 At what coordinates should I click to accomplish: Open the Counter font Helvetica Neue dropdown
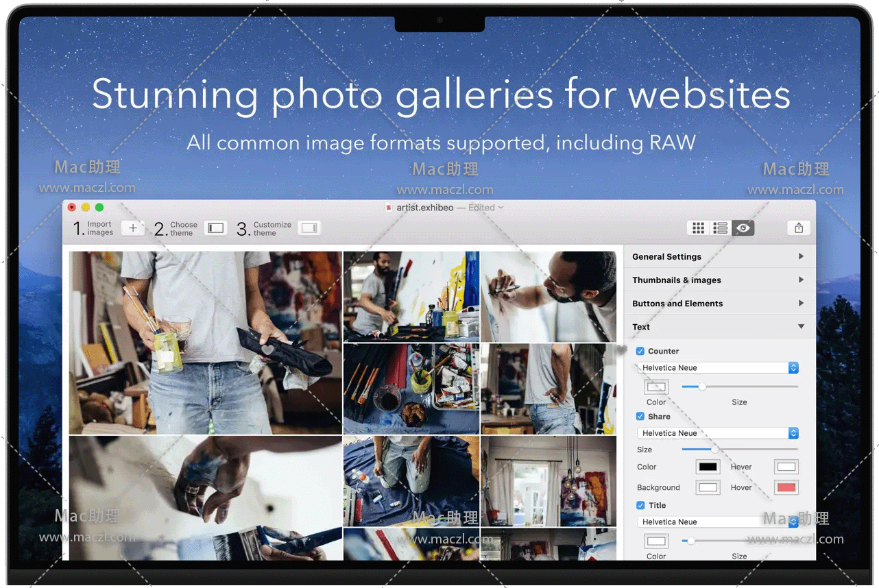718,368
